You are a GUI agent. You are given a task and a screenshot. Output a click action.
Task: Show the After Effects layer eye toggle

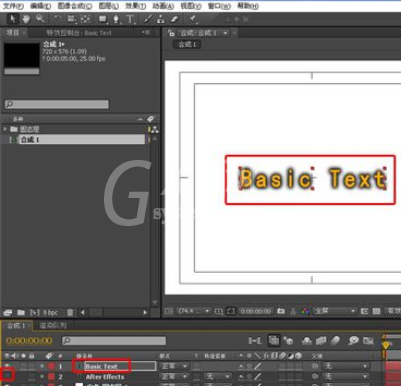[7, 376]
